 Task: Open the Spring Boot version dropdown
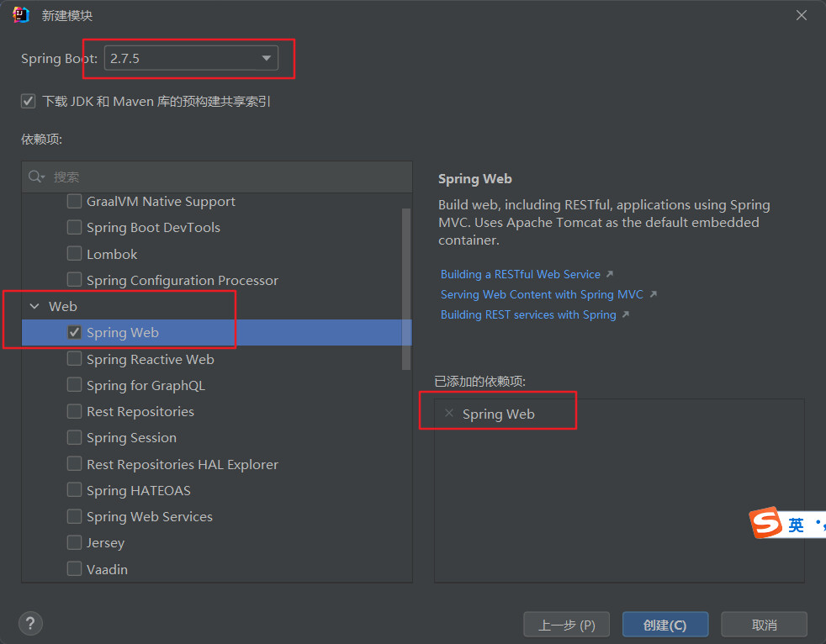191,58
